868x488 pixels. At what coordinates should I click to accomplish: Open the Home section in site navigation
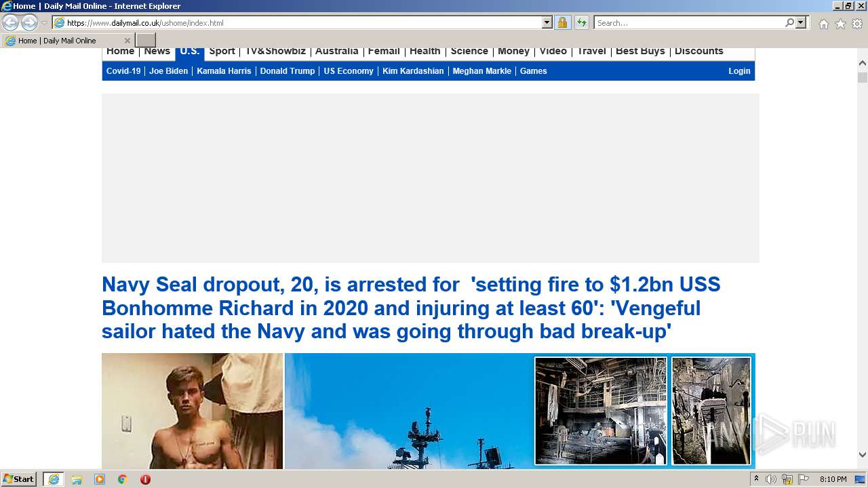click(x=121, y=52)
